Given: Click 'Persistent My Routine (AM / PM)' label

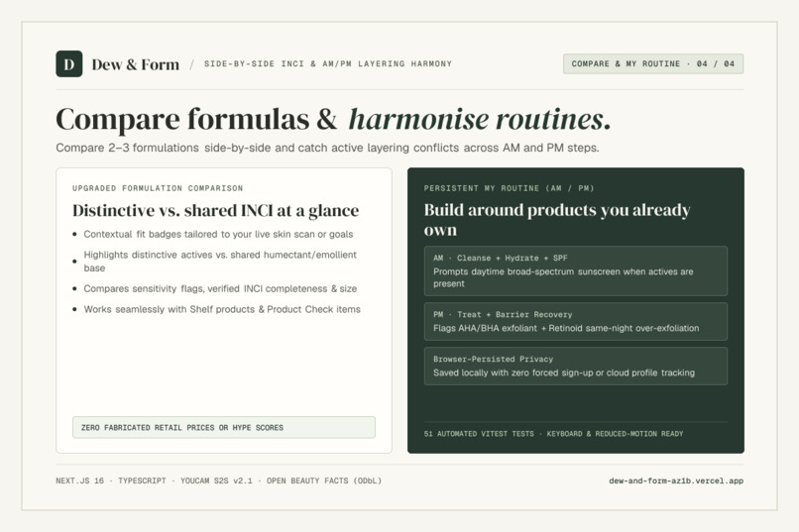Looking at the screenshot, I should tap(510, 188).
